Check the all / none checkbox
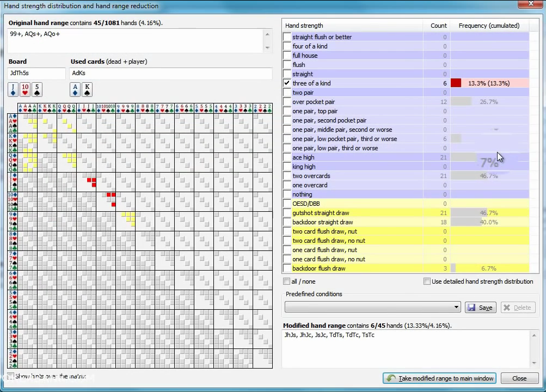This screenshot has height=392, width=546. click(287, 281)
